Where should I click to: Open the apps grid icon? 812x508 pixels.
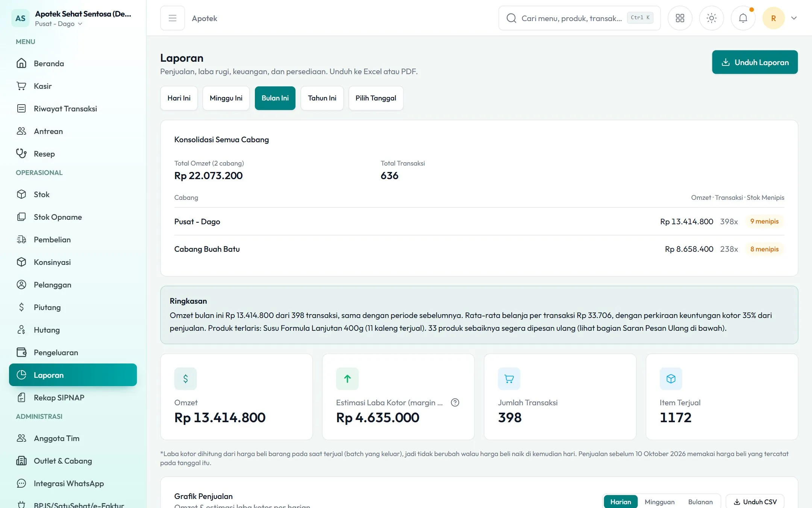click(x=680, y=18)
